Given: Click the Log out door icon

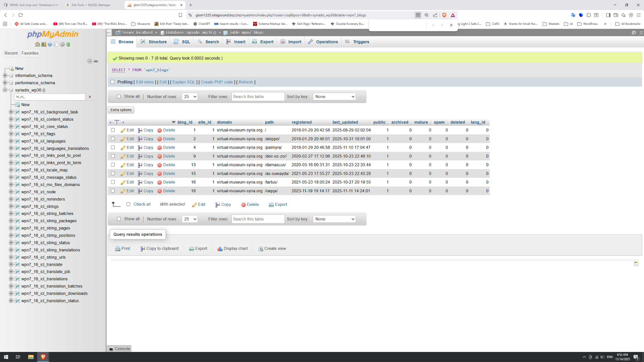Looking at the screenshot, I should (x=44, y=45).
